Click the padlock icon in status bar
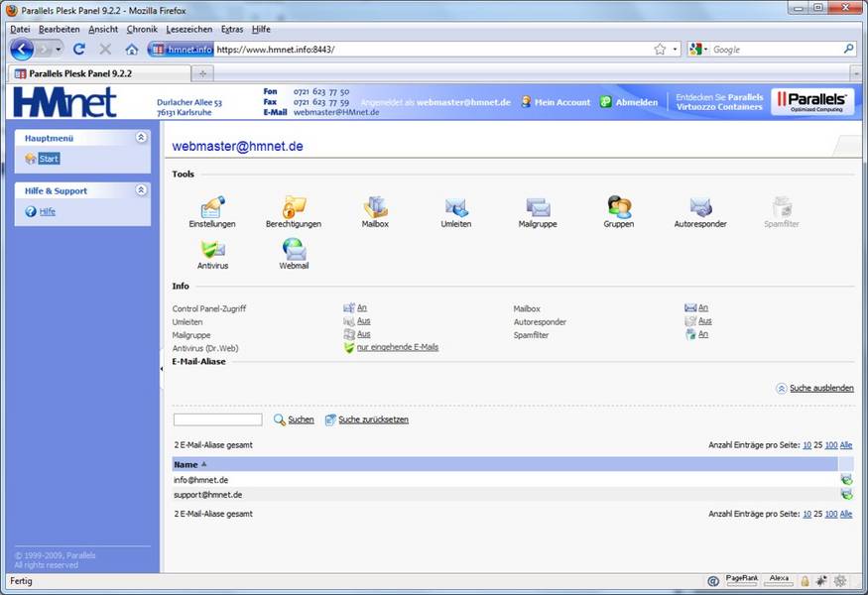Screen dimensions: 868x595 [x=805, y=580]
